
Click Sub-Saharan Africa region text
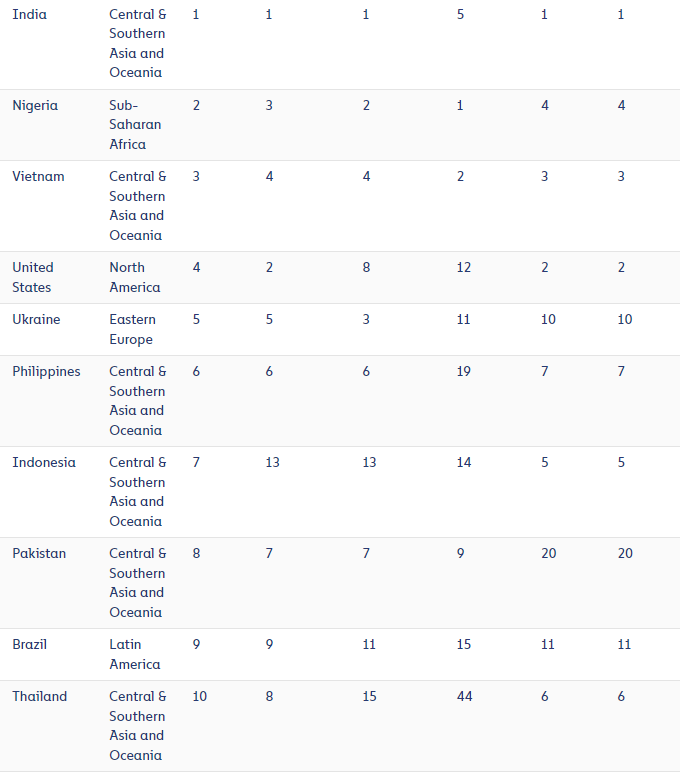click(135, 125)
